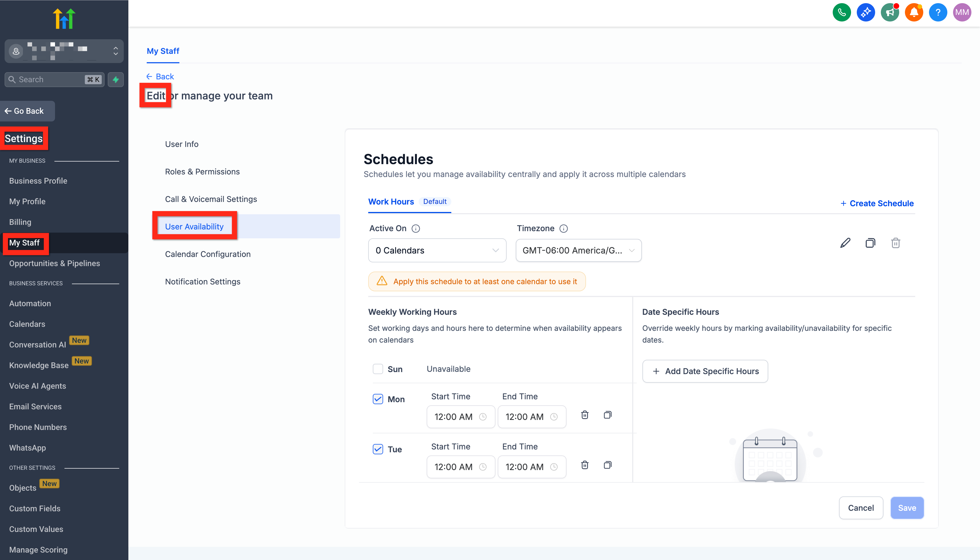Open the orange notifications bell

[x=914, y=12]
